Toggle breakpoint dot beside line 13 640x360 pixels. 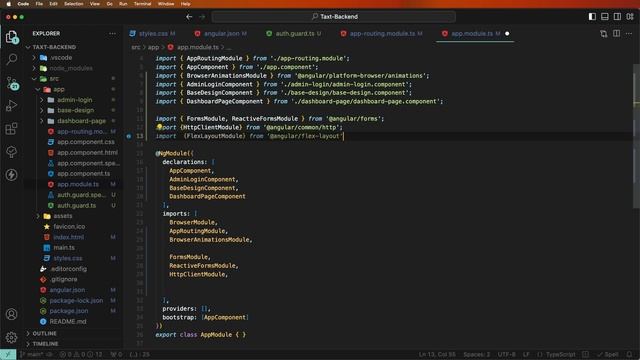(129, 136)
